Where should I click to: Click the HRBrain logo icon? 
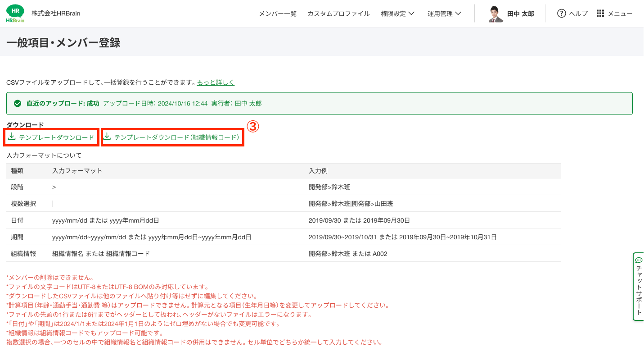click(15, 14)
